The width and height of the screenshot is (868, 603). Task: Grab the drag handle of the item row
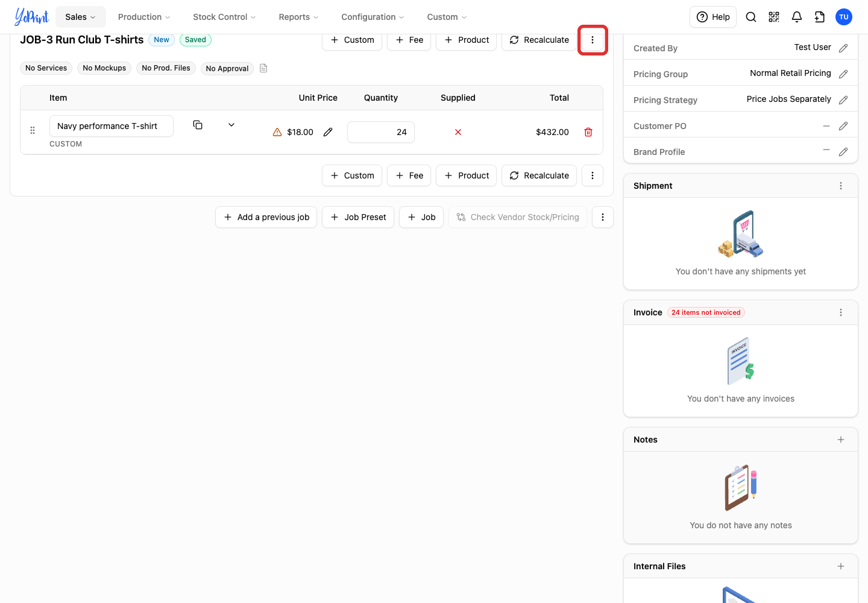click(33, 130)
